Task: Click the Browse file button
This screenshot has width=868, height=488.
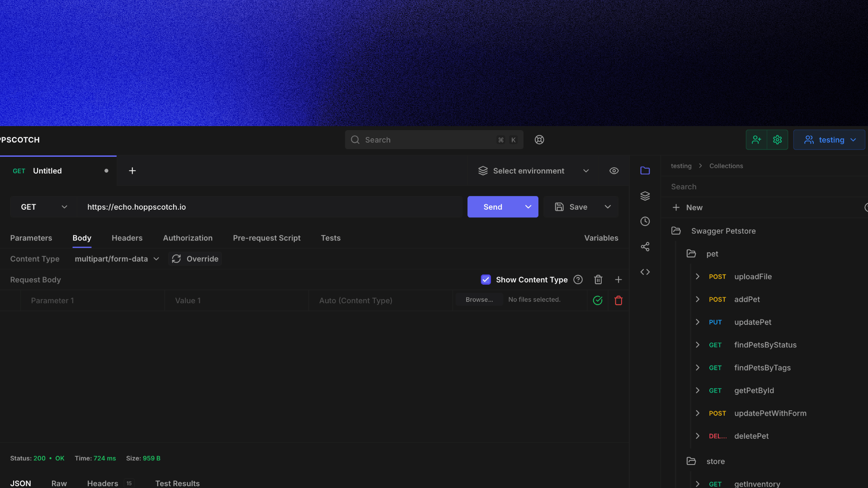Action: coord(479,300)
